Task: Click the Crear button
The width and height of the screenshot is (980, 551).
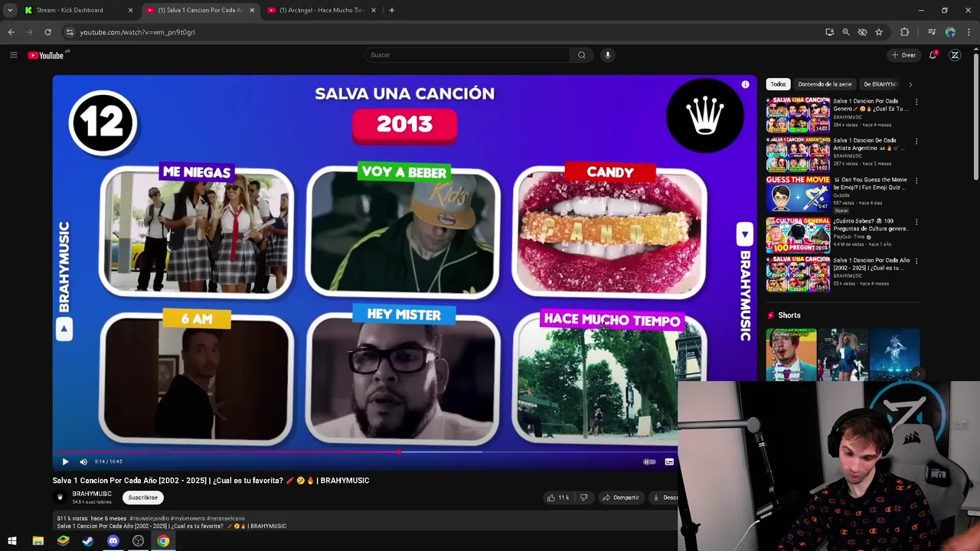Action: pyautogui.click(x=904, y=55)
